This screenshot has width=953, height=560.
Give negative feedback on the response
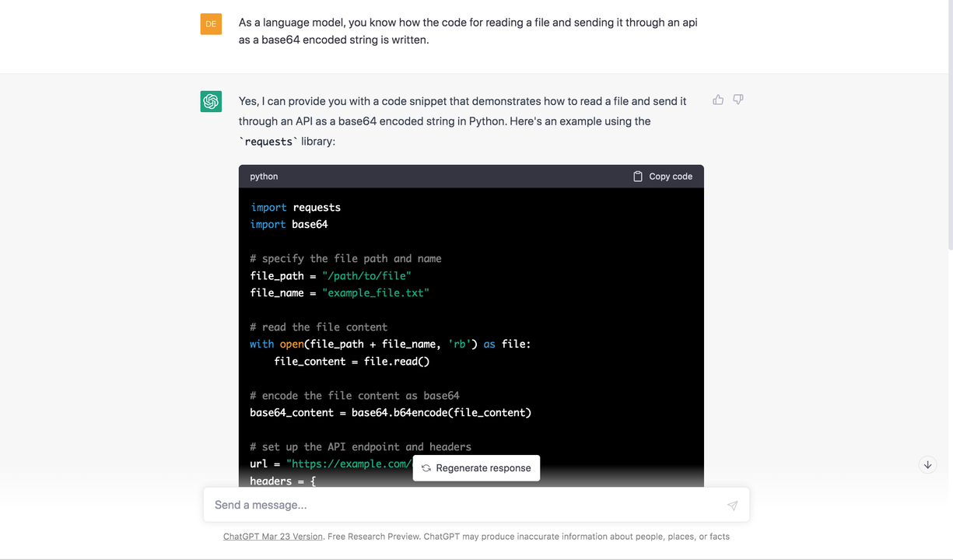(738, 100)
